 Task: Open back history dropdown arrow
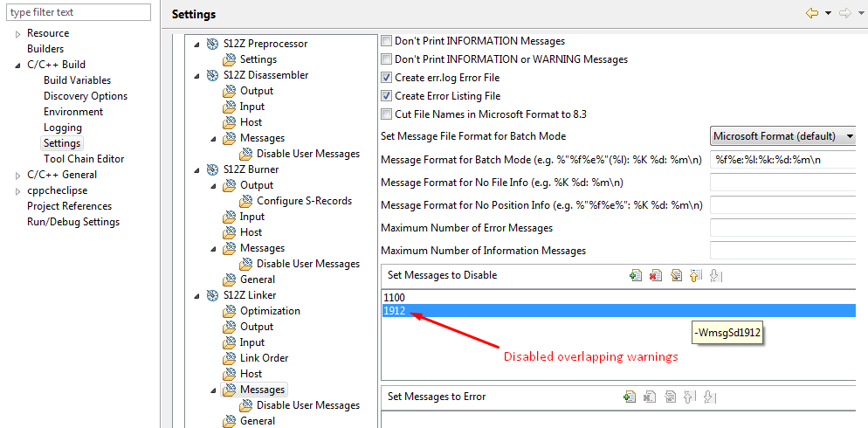828,13
